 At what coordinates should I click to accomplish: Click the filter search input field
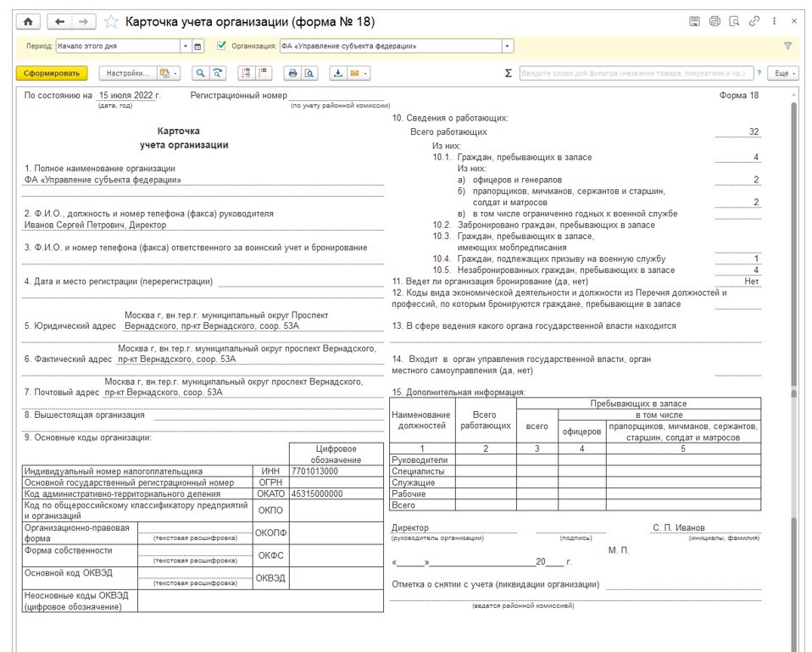click(x=636, y=74)
